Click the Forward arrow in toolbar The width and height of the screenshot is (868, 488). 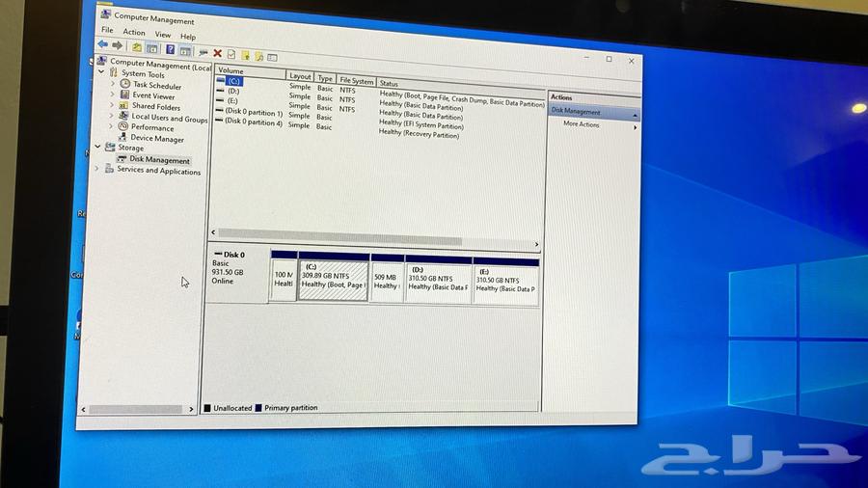(x=117, y=46)
